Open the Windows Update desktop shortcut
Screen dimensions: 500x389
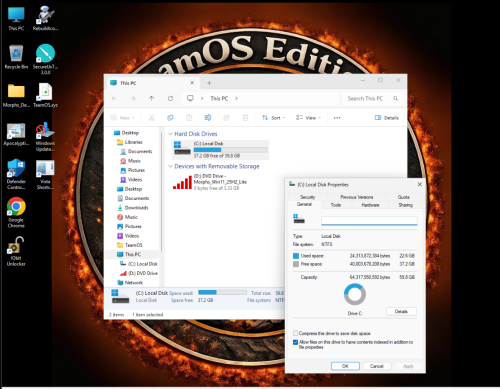45,136
